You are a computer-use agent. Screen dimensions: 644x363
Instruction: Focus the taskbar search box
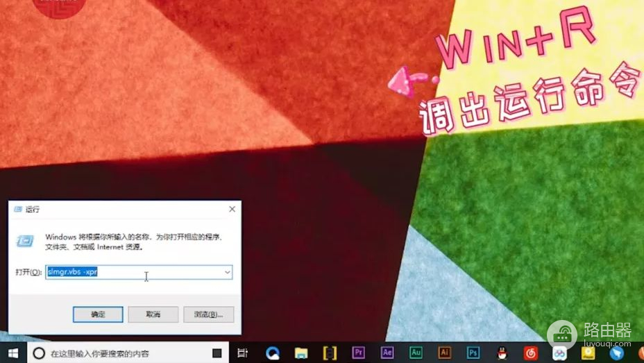(x=128, y=353)
